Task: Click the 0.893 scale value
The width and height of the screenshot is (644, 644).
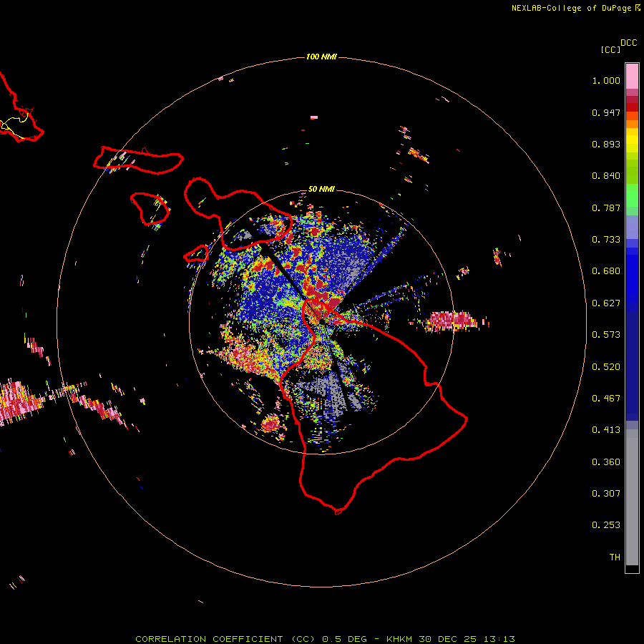Action: point(606,144)
